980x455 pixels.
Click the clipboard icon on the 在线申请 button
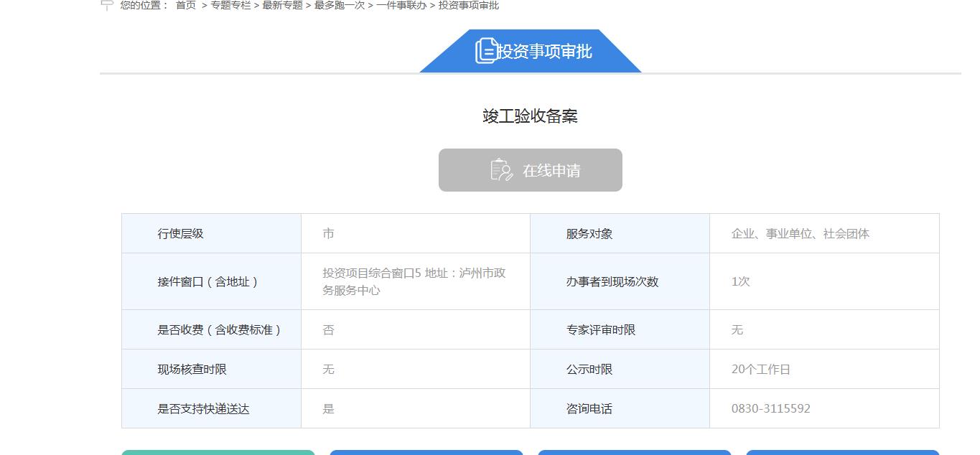point(501,170)
